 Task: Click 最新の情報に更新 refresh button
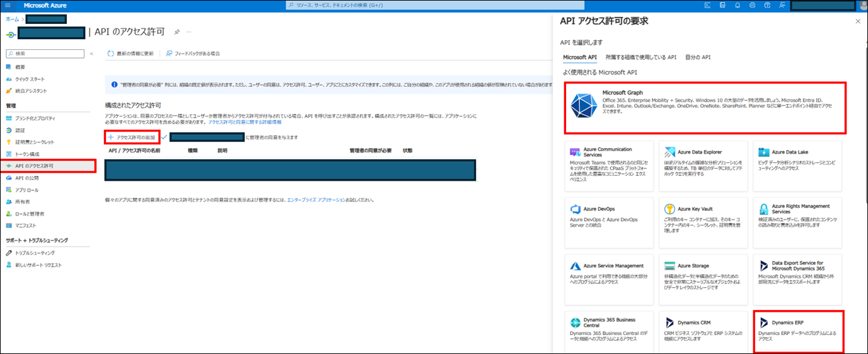(x=130, y=54)
